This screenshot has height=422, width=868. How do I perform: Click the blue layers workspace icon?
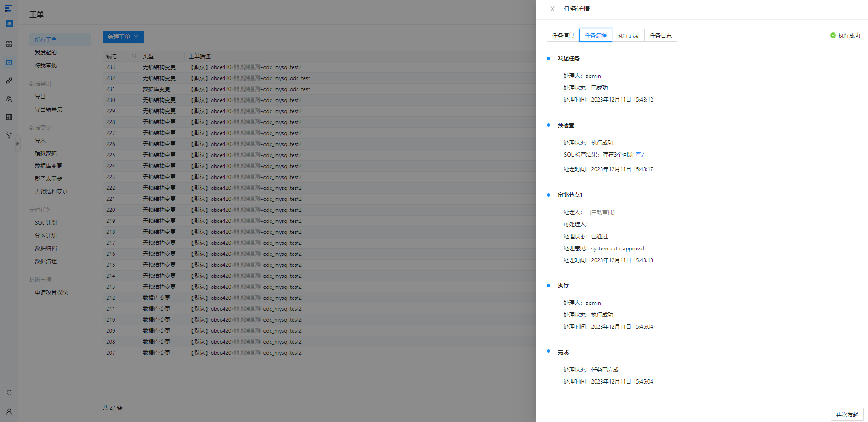(10, 24)
